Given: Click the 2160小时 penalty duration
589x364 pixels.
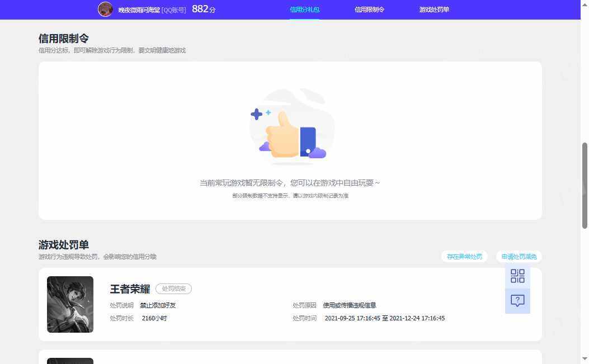Looking at the screenshot, I should (x=154, y=318).
